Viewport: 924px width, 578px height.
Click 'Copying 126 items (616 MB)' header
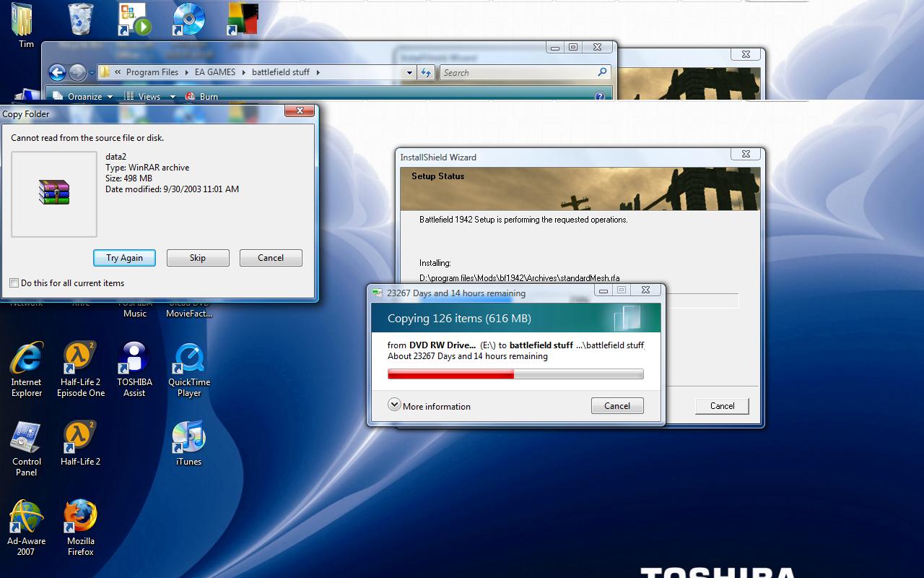tap(459, 319)
